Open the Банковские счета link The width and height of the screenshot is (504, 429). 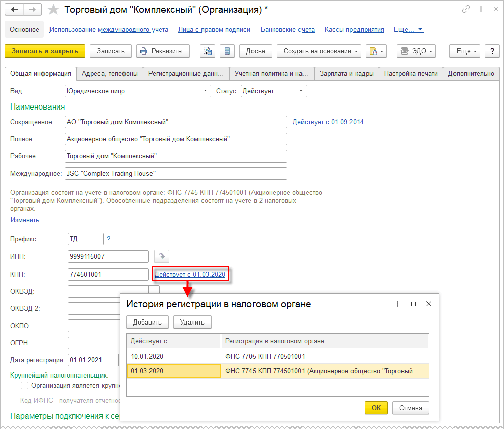(287, 30)
